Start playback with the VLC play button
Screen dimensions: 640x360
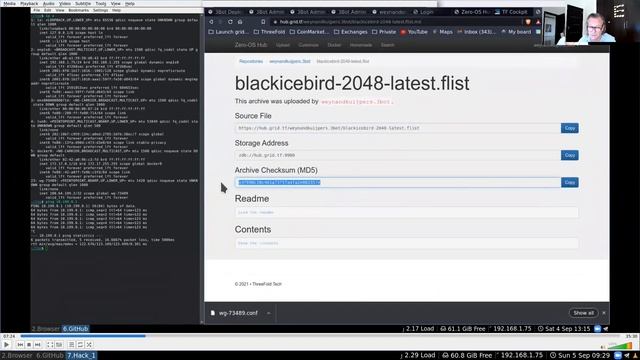pos(7,344)
